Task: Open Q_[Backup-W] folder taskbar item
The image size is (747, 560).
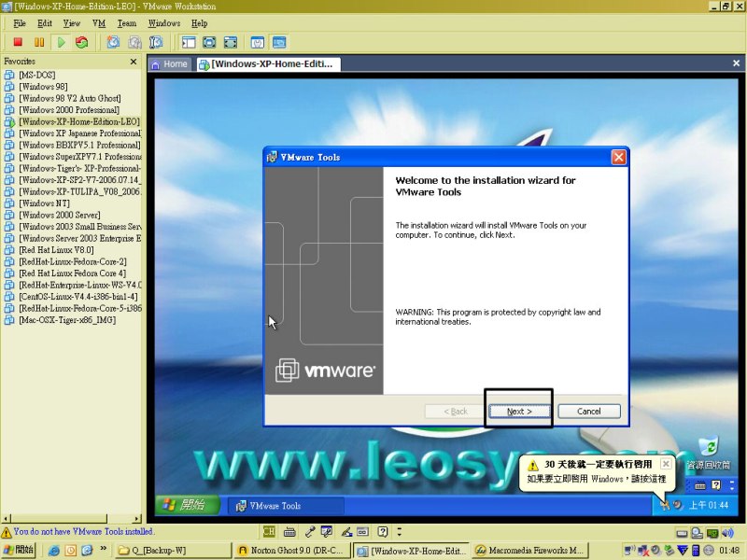Action: tap(174, 550)
